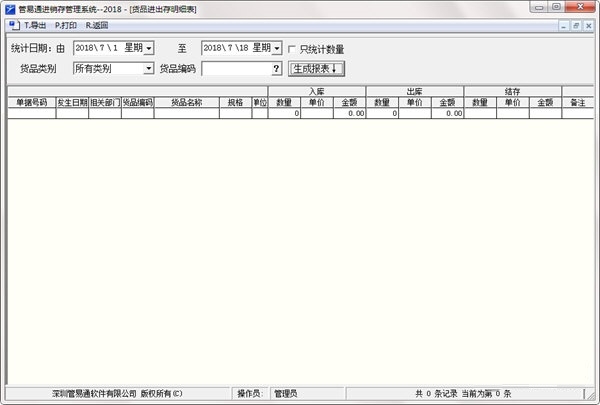Click the 结存 group header

513,91
